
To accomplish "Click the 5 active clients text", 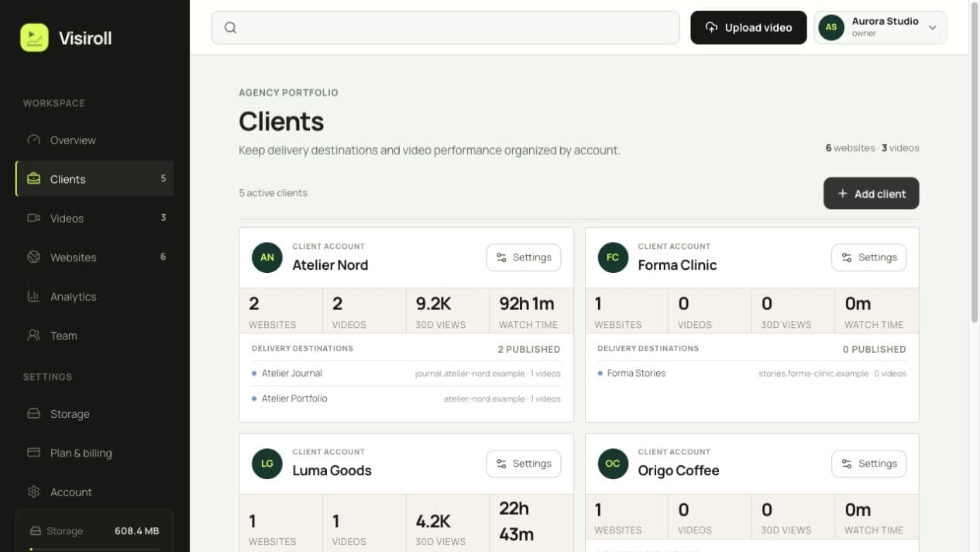I will [273, 193].
